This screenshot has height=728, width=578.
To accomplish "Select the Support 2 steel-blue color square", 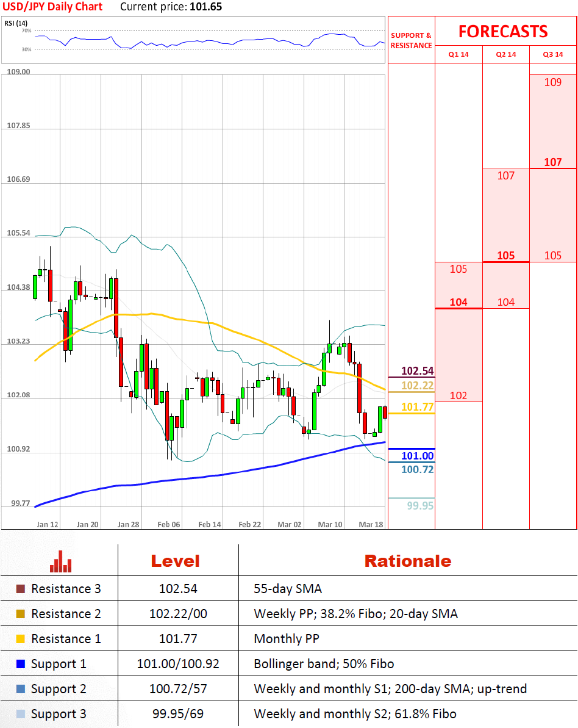I will (x=21, y=689).
